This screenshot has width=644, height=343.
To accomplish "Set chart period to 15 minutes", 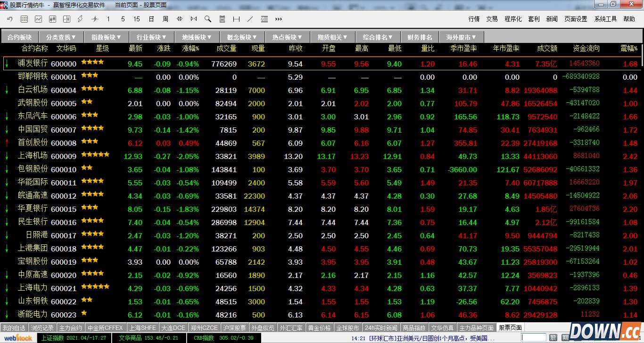I will click(x=137, y=19).
